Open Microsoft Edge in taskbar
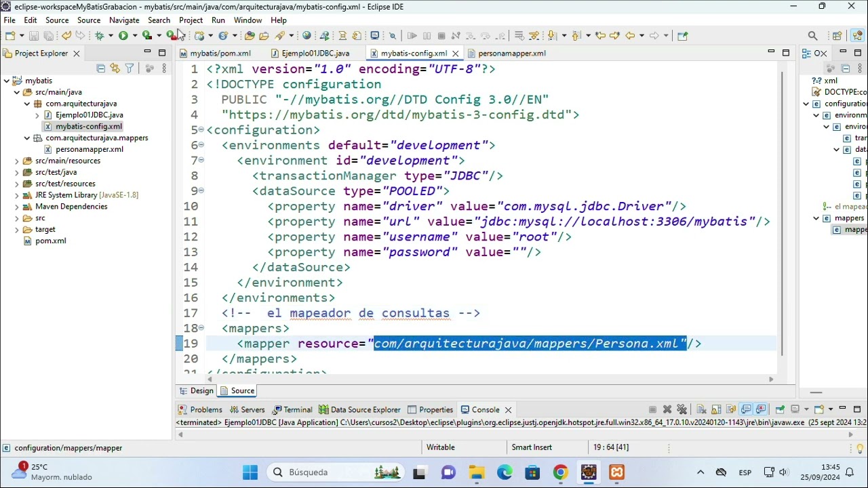 [x=505, y=472]
